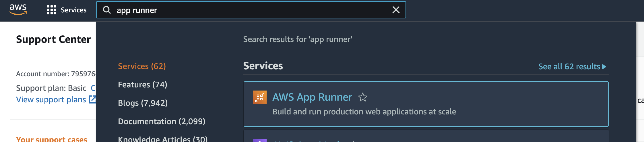
Task: Clear the search box with X
Action: click(x=396, y=10)
